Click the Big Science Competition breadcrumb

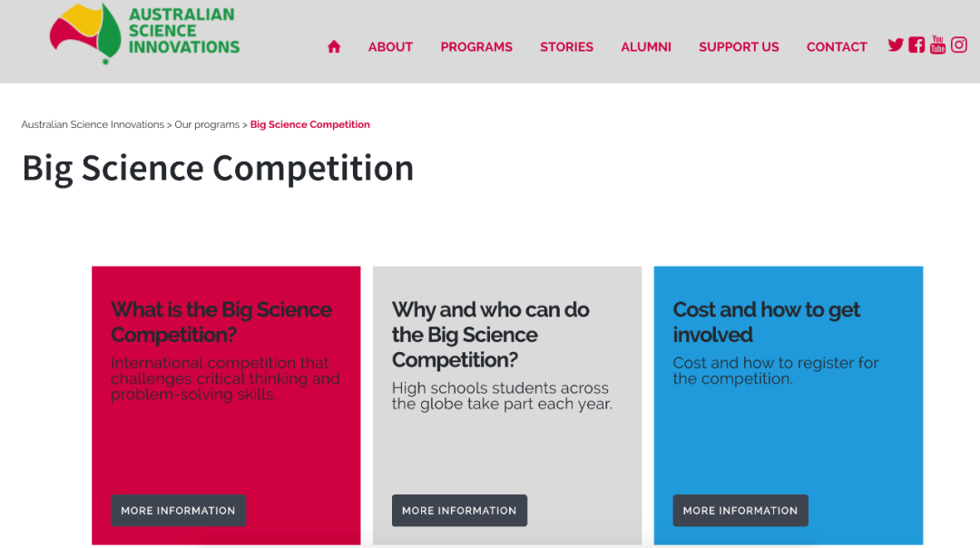pyautogui.click(x=310, y=124)
